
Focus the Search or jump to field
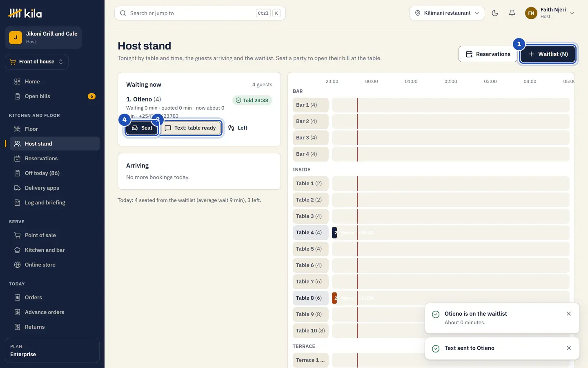(x=200, y=13)
